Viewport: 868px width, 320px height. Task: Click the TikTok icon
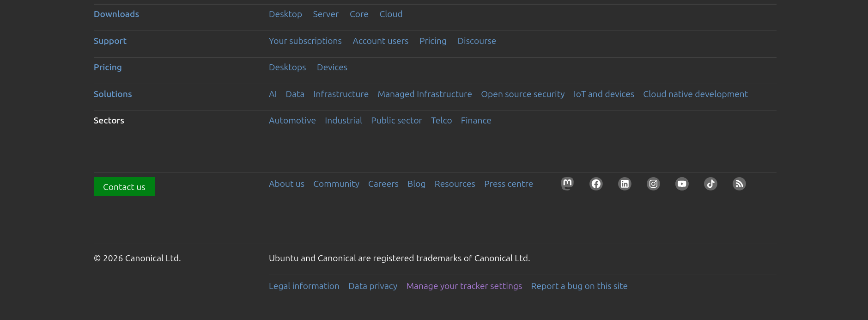click(710, 184)
